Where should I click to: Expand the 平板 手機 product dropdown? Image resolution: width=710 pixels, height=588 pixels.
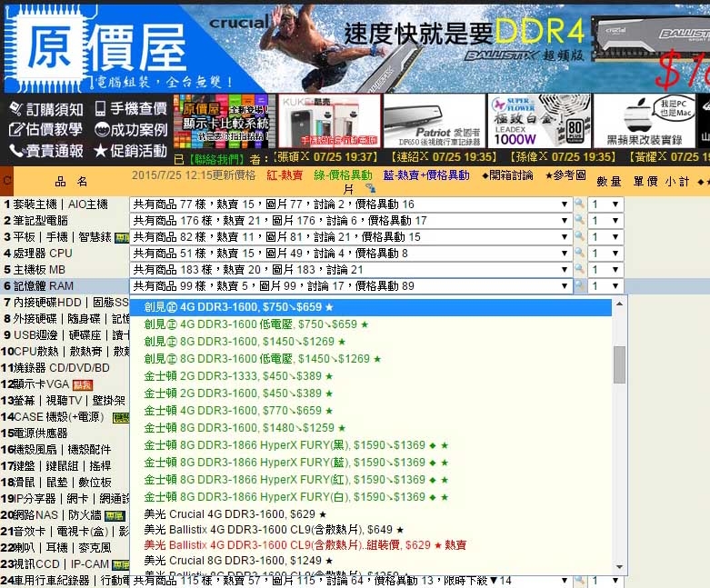coord(350,236)
